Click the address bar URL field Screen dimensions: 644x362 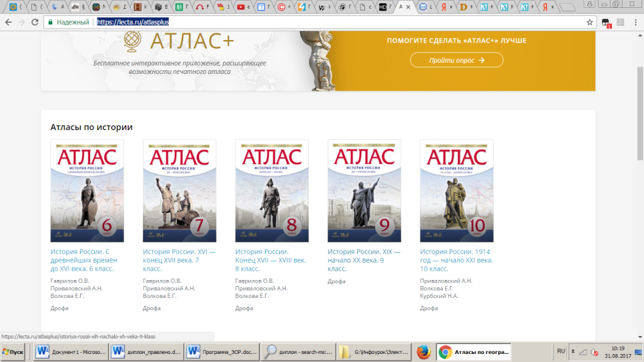(320, 22)
